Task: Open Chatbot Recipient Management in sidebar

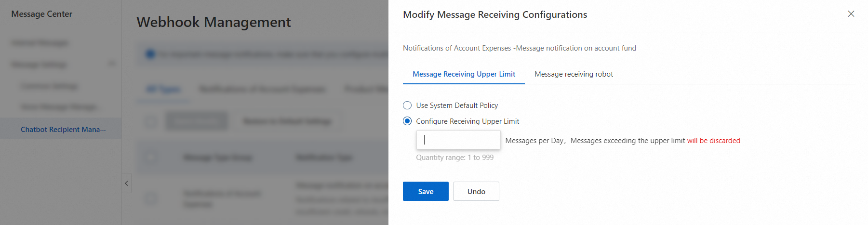Action: pyautogui.click(x=61, y=129)
